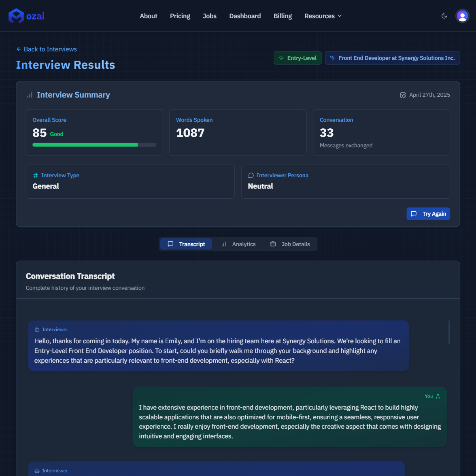
Task: Open the About page
Action: click(149, 16)
